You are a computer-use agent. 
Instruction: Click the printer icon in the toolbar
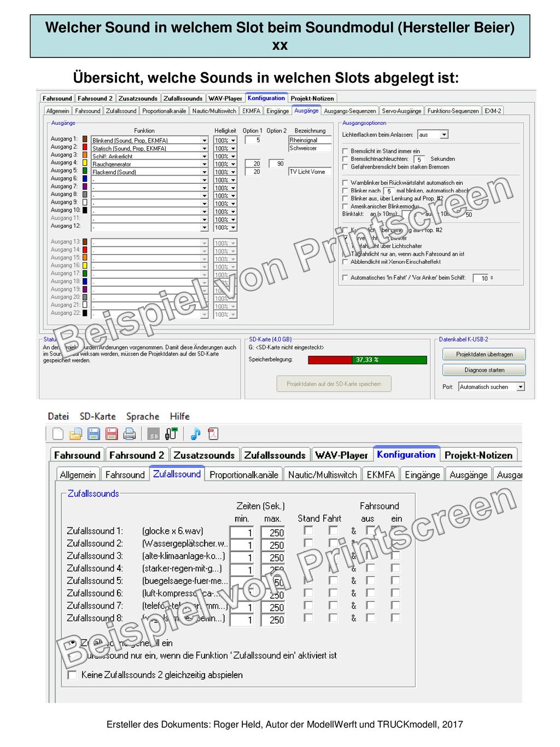pos(130,434)
